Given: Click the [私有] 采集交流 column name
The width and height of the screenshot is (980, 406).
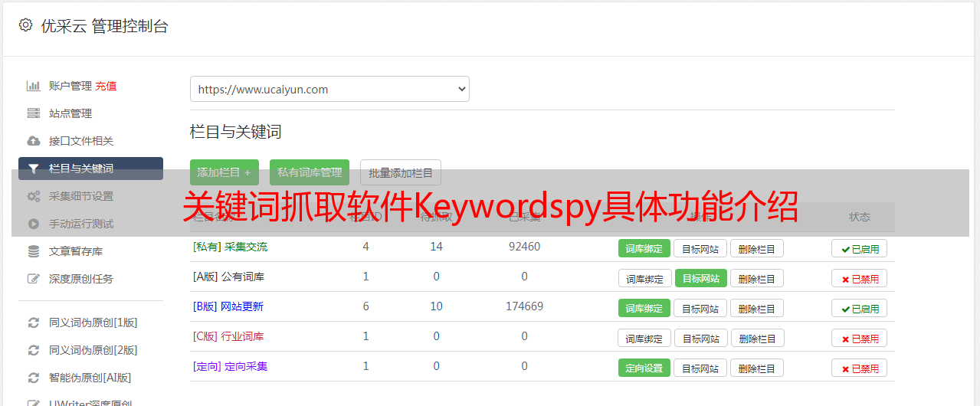Looking at the screenshot, I should 230,247.
